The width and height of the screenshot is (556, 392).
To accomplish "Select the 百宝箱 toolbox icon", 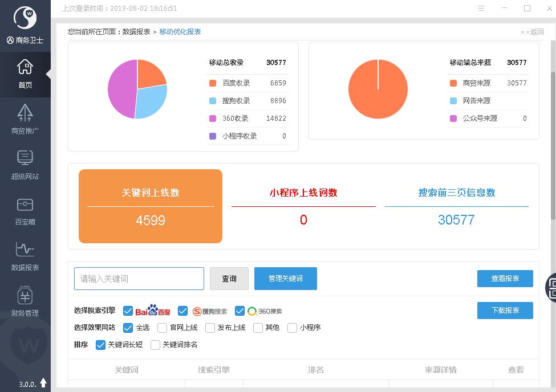I will point(25,205).
